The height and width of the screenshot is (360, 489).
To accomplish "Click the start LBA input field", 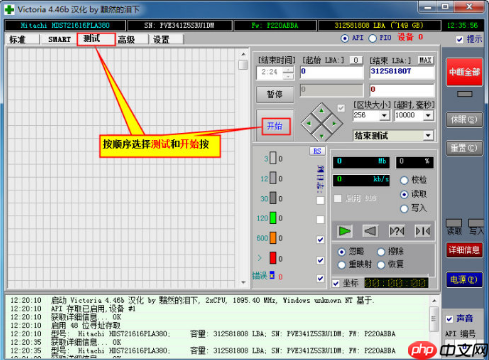I will tap(331, 72).
